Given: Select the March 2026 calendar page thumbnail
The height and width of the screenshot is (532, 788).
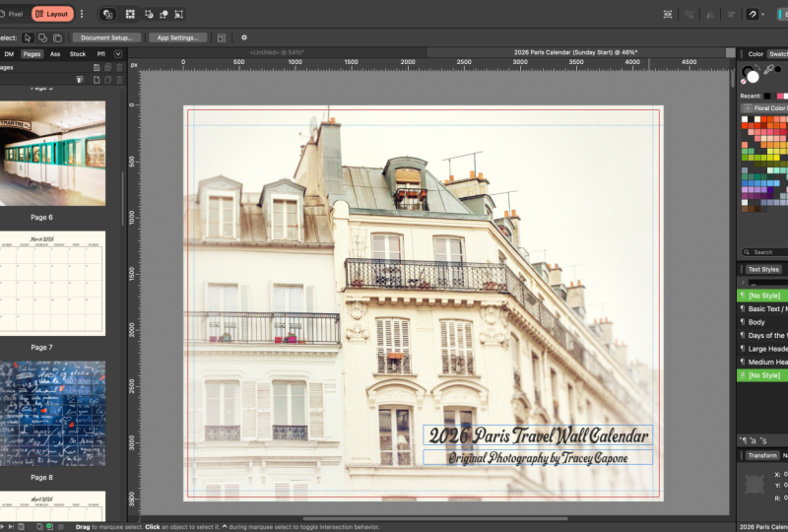Looking at the screenshot, I should tap(52, 283).
